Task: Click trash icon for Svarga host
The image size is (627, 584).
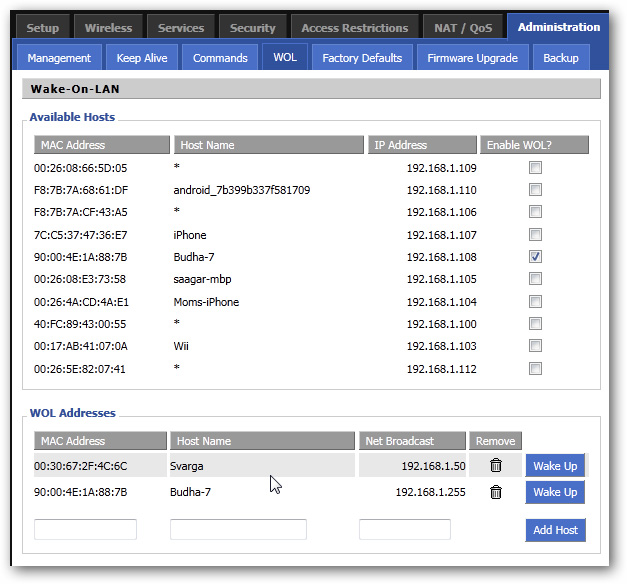Action: [495, 466]
